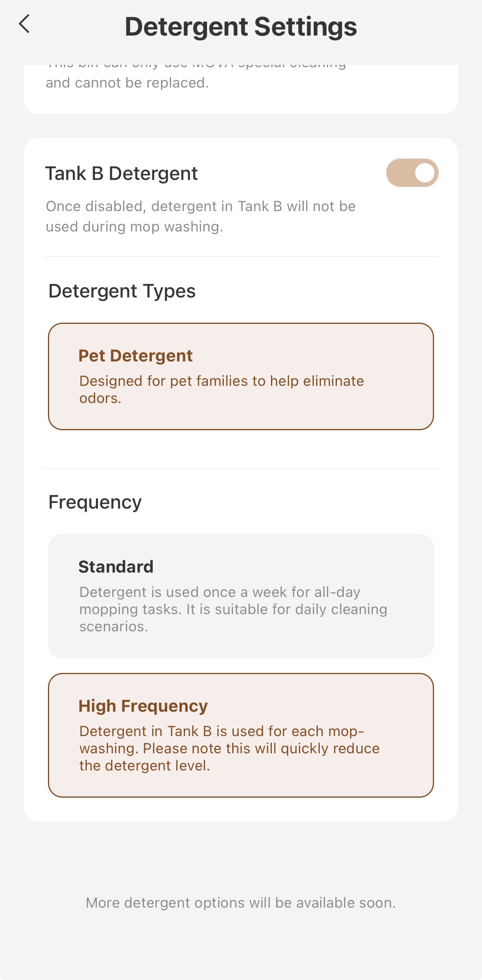Disable the Tank B Detergent switch
Screen dimensions: 482x980
coord(412,173)
